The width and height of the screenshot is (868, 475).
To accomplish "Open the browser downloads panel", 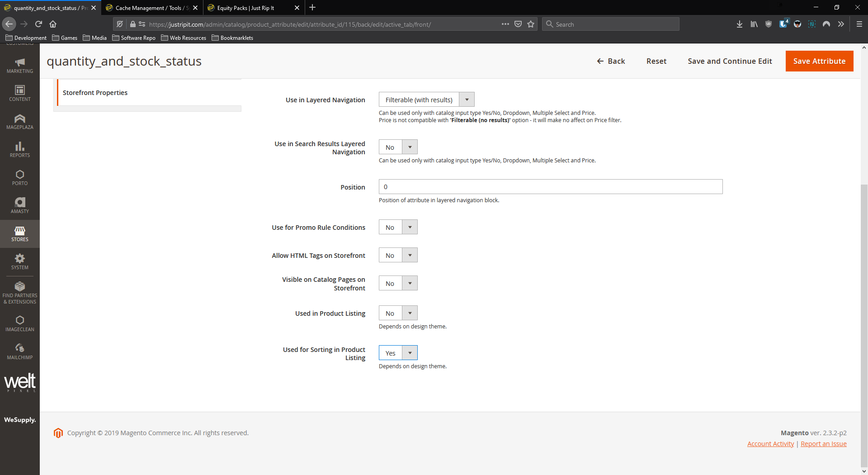I will tap(740, 24).
